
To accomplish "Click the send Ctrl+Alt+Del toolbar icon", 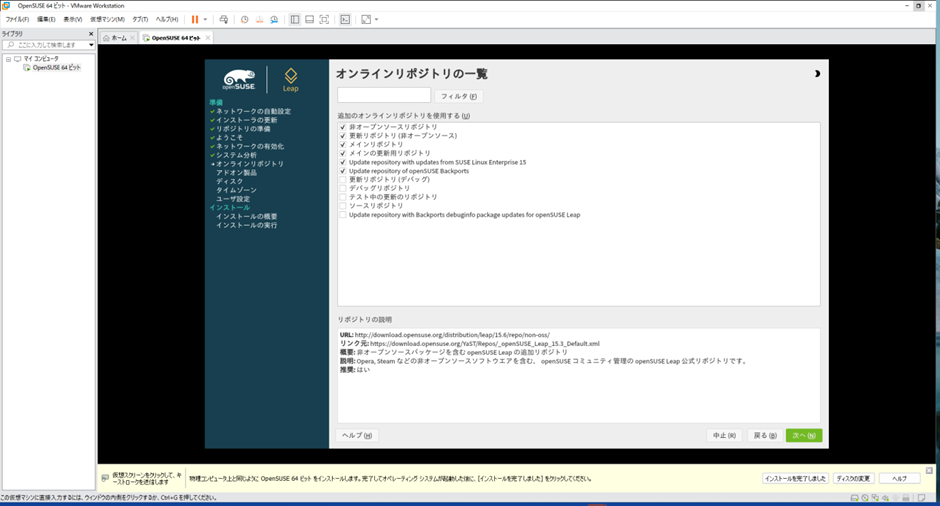I will point(224,19).
